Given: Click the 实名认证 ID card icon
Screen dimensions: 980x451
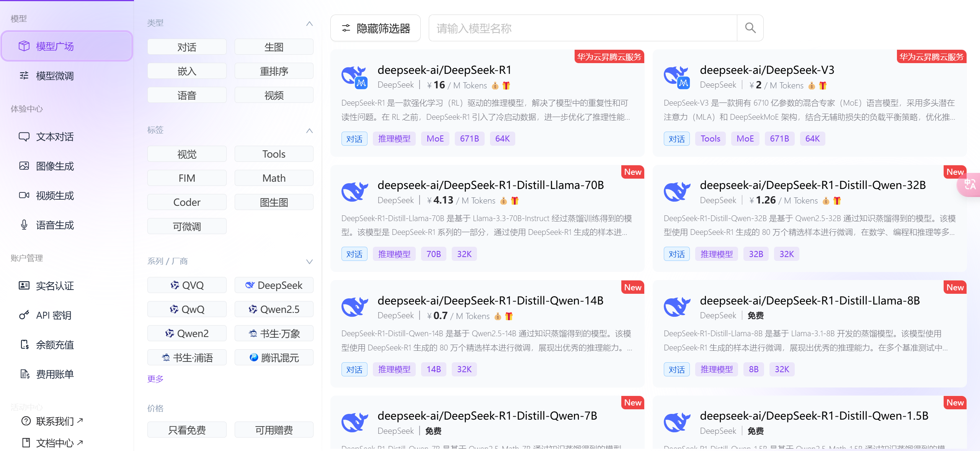Looking at the screenshot, I should [24, 286].
